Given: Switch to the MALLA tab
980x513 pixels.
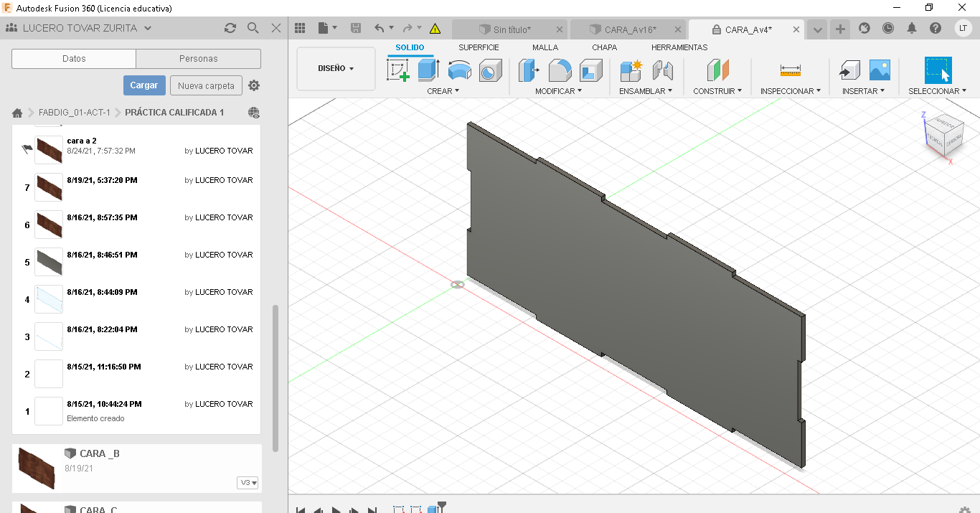Looking at the screenshot, I should click(x=545, y=47).
